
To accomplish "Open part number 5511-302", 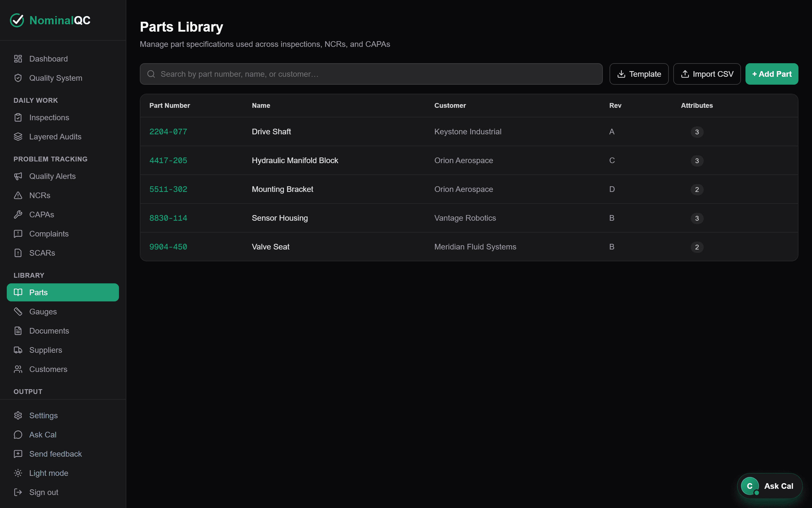I will [168, 189].
